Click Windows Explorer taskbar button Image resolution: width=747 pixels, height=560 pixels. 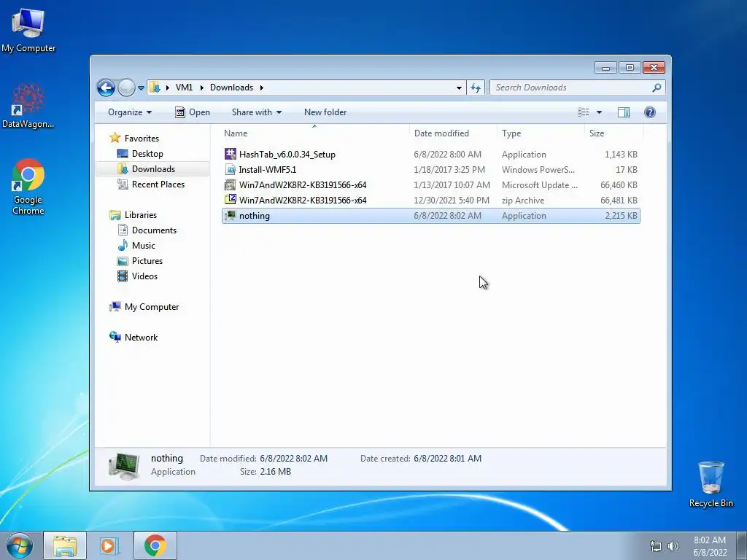(x=65, y=545)
